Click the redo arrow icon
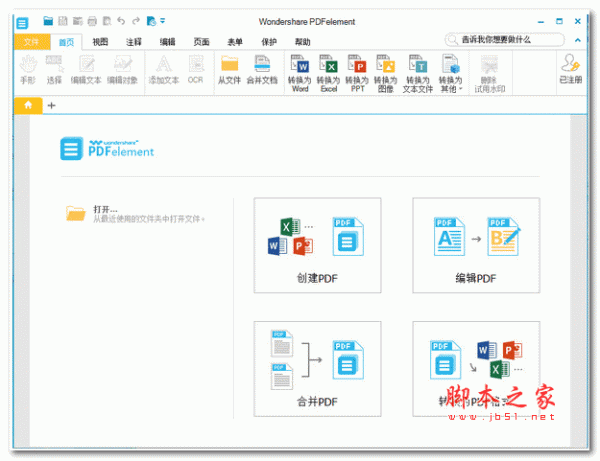Screen dimensions: 600x461 136,21
